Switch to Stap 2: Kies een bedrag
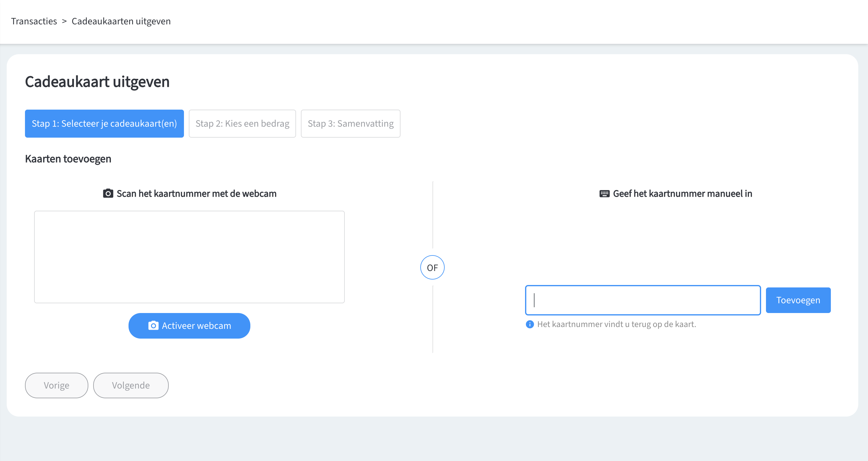This screenshot has height=461, width=868. point(242,124)
